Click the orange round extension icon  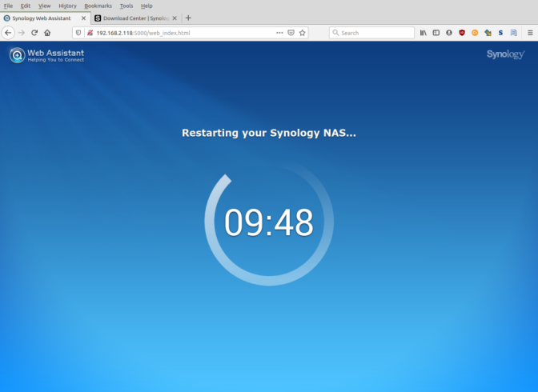click(x=475, y=33)
